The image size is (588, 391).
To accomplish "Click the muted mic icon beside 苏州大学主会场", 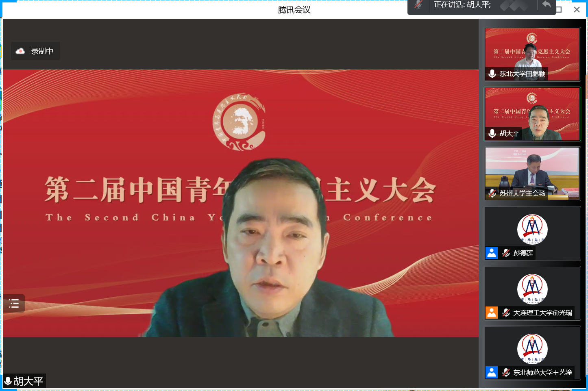I will coord(492,193).
